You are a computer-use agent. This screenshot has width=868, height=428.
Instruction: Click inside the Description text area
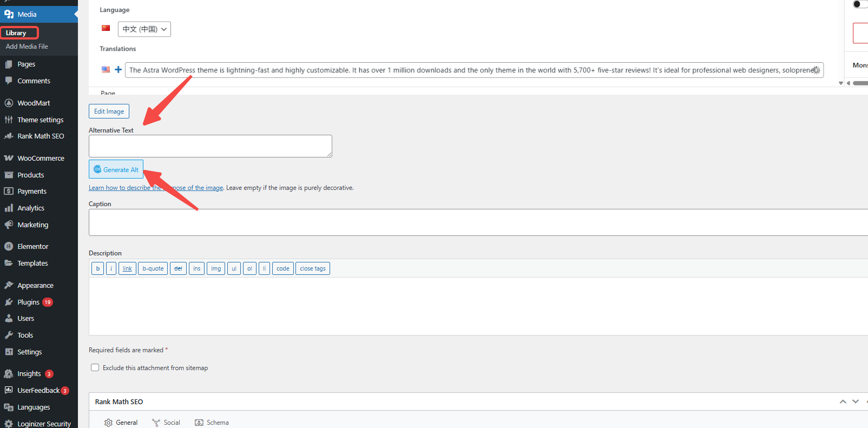[x=478, y=306]
